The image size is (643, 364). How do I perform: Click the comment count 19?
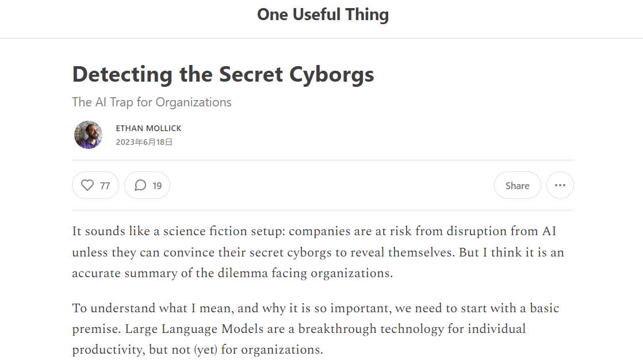point(157,186)
